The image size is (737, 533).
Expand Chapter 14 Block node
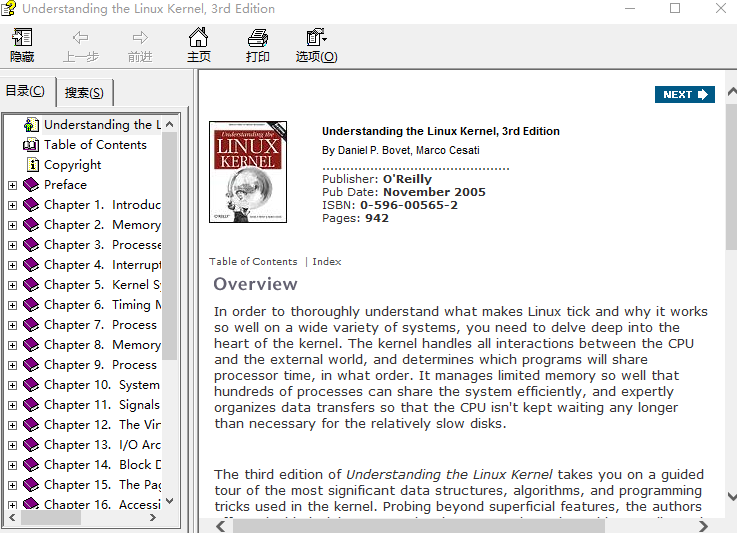(12, 465)
